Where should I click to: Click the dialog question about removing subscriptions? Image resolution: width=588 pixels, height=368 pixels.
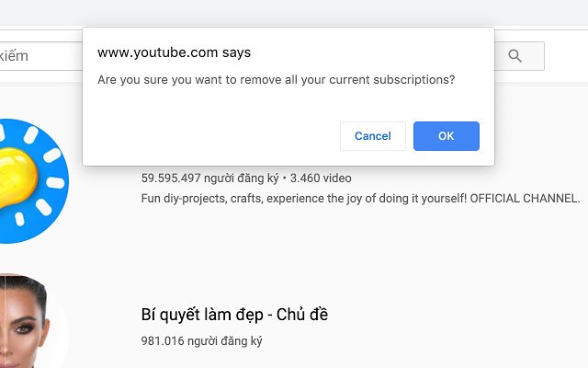click(276, 80)
